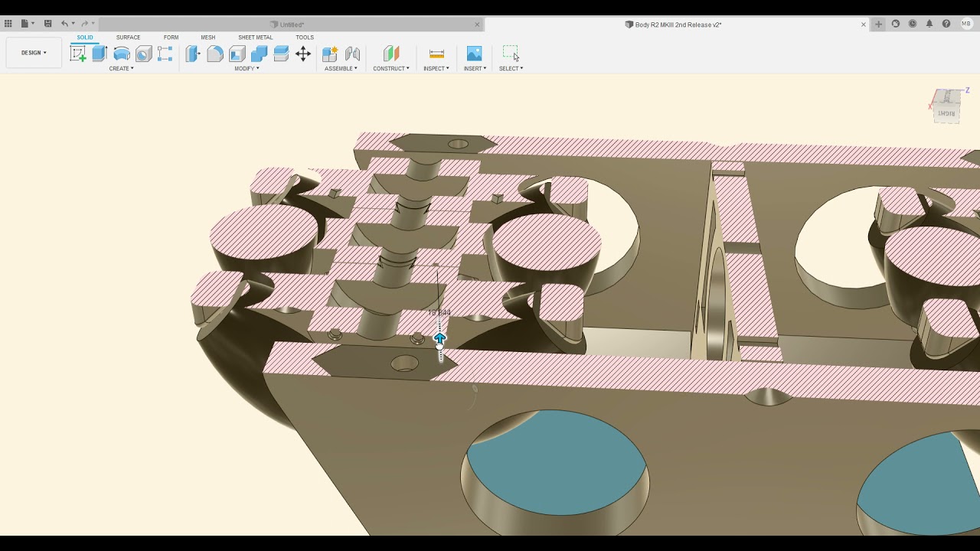Undo the last action

coord(64,24)
